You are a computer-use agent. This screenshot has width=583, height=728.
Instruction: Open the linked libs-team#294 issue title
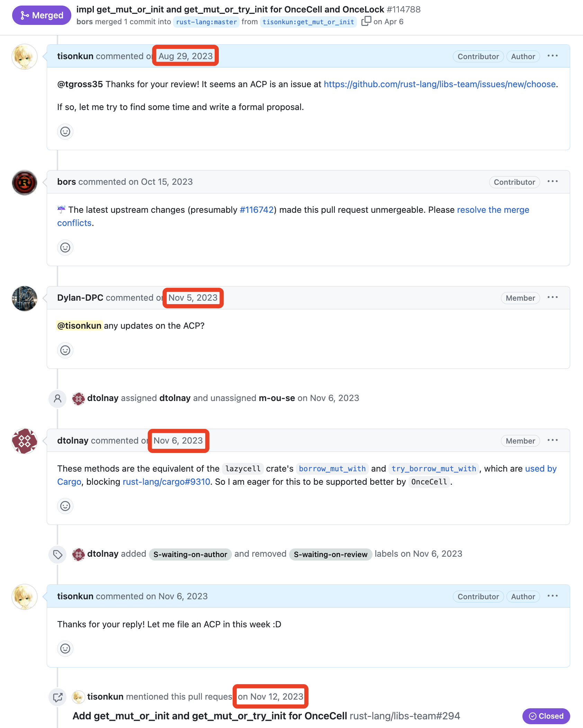click(210, 716)
